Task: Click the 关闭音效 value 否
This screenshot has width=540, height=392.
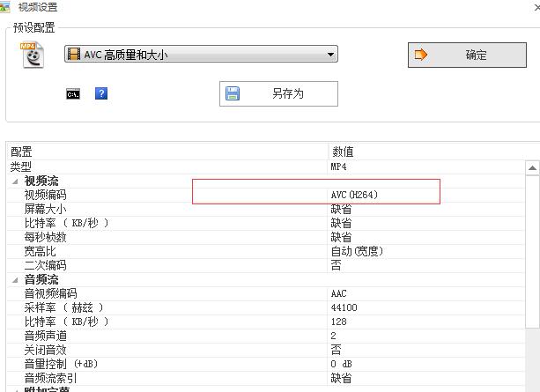Action: [336, 350]
